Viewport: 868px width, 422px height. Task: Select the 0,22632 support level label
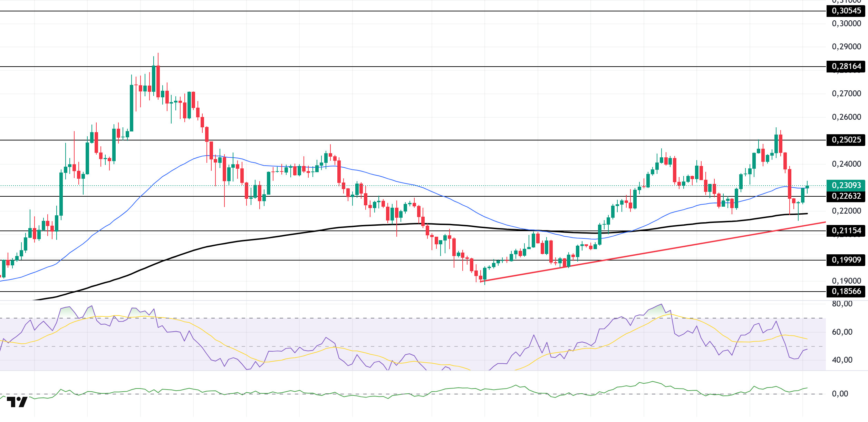pyautogui.click(x=846, y=196)
